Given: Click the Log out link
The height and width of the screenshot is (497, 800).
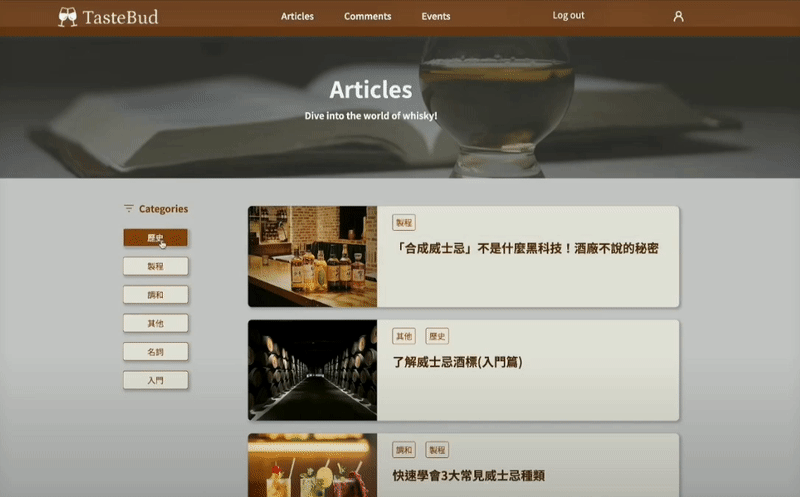Looking at the screenshot, I should [568, 15].
